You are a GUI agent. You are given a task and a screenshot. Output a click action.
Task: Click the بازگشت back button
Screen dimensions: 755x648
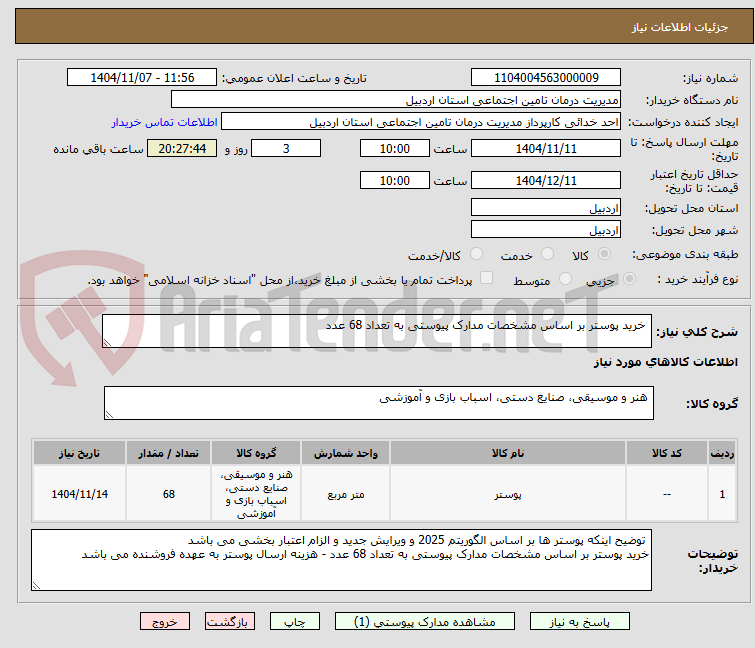[230, 622]
